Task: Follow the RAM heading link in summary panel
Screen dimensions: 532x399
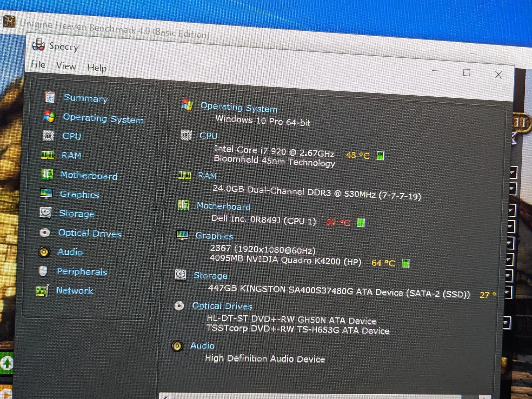Action: [207, 176]
